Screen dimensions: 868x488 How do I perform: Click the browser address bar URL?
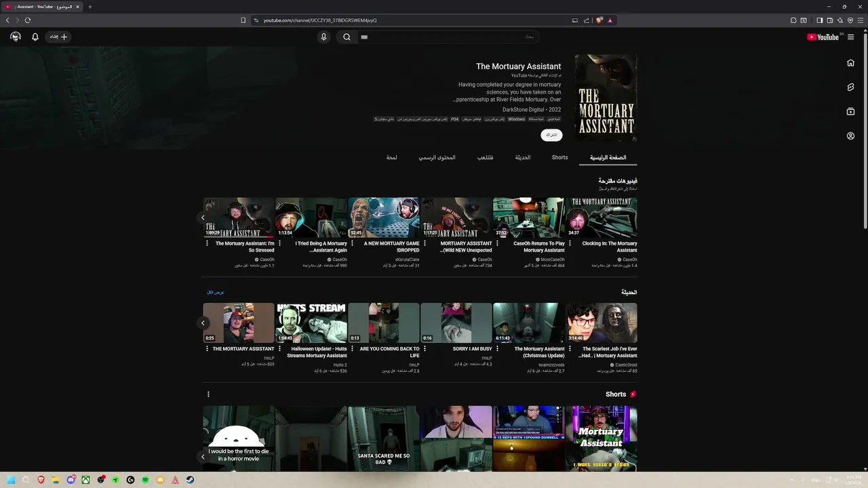[x=320, y=20]
